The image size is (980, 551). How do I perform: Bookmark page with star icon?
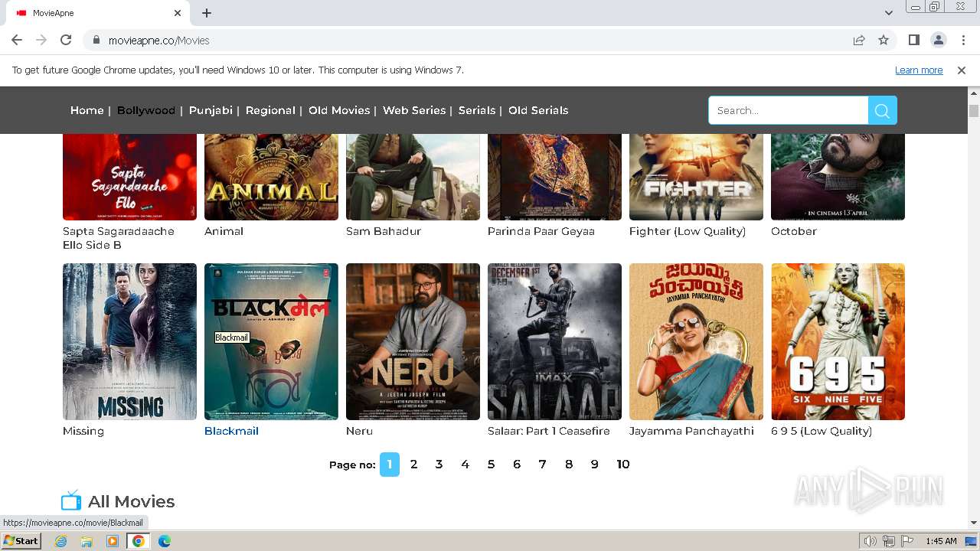(x=884, y=40)
